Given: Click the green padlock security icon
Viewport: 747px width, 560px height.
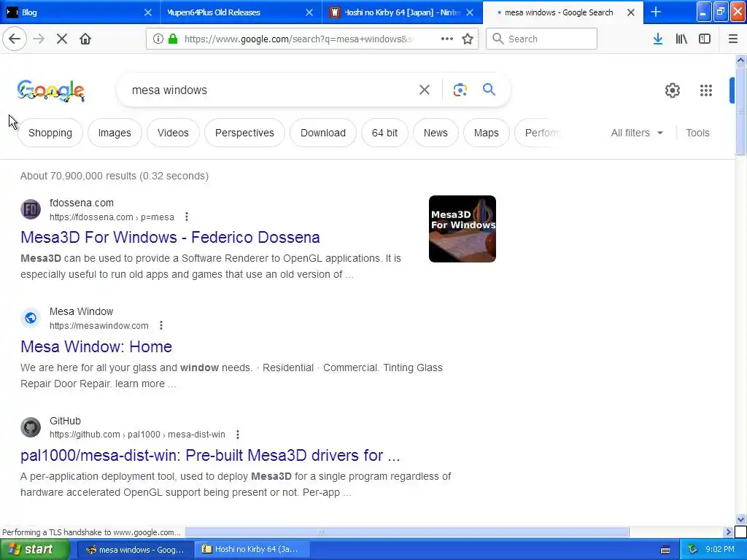Looking at the screenshot, I should [173, 39].
